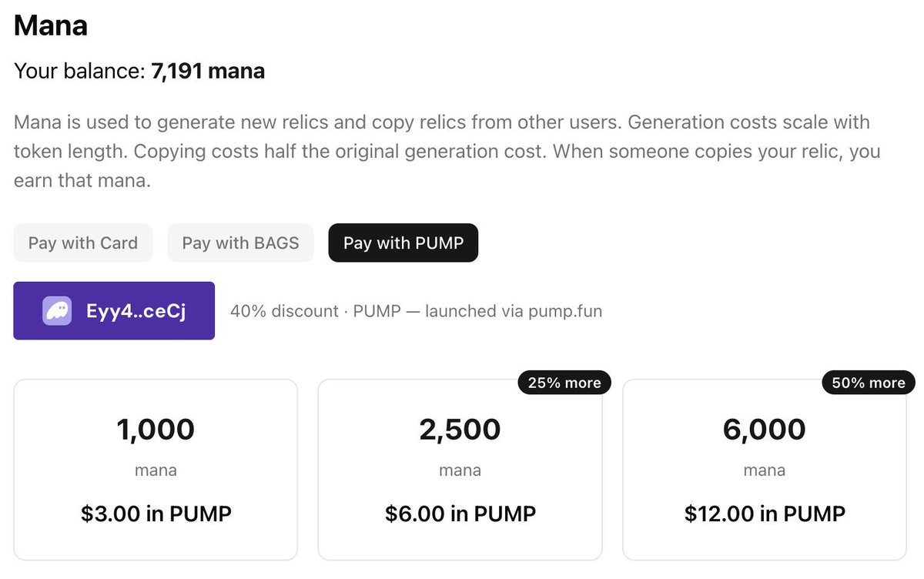Choose the Pay with PUMP tab

click(403, 243)
